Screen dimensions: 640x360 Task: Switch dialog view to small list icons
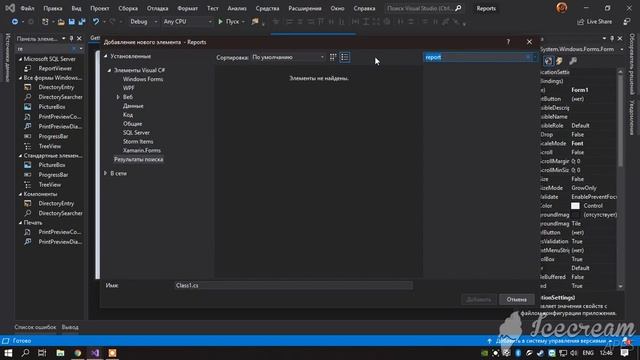coord(345,58)
